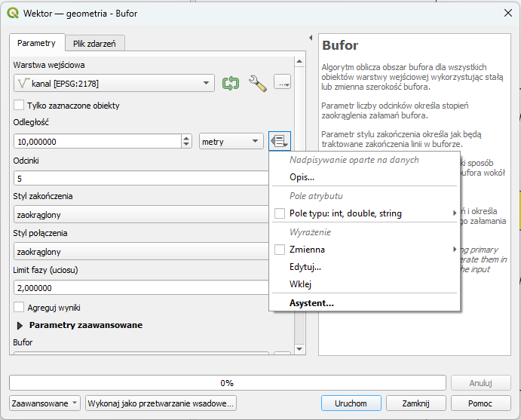Click the iterate over layer green arrows icon
The height and width of the screenshot is (420, 521).
231,84
